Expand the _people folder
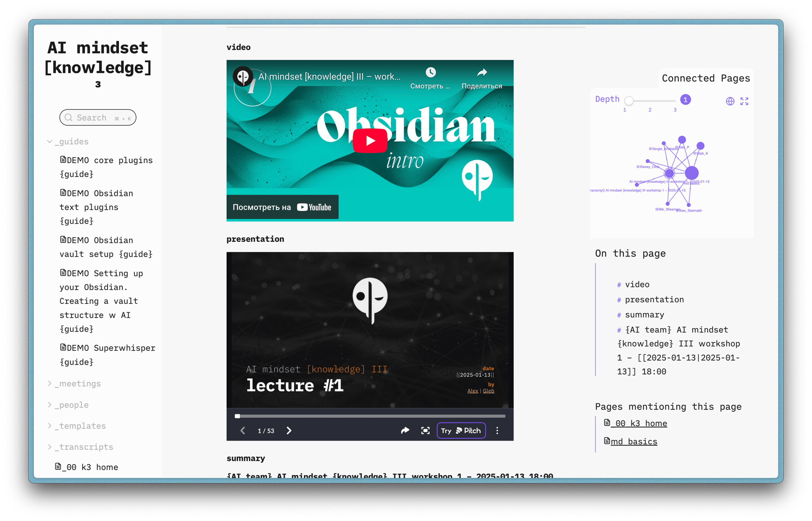 click(68, 405)
